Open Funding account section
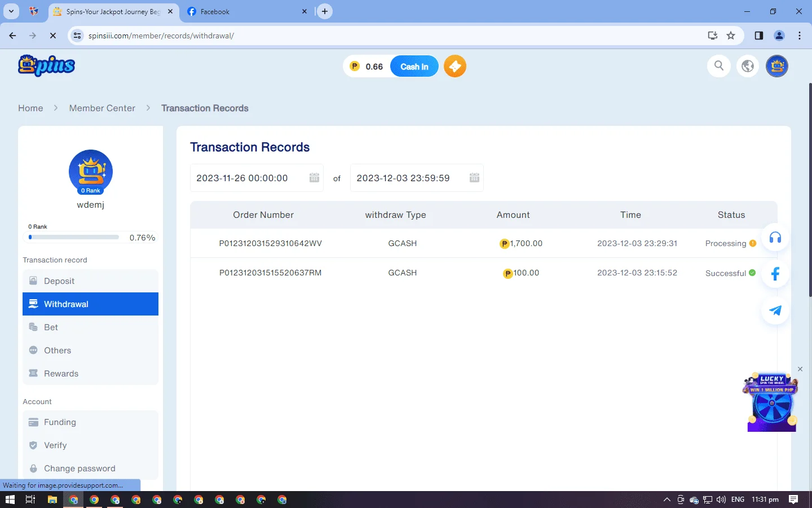 tap(90, 422)
